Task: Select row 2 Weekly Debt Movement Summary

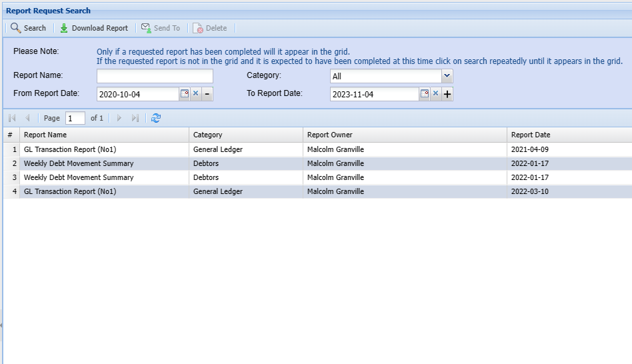Action: coord(79,163)
